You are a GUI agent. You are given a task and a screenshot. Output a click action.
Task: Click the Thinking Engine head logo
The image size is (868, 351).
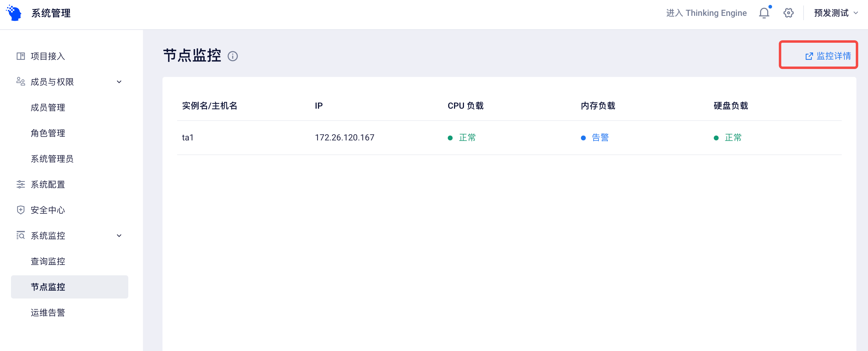(x=14, y=13)
